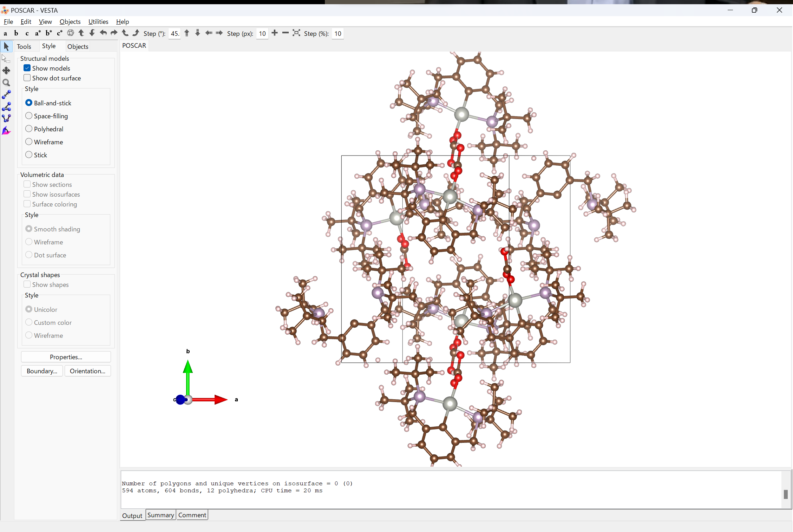Open the Properties dialog
793x532 pixels.
[x=66, y=357]
